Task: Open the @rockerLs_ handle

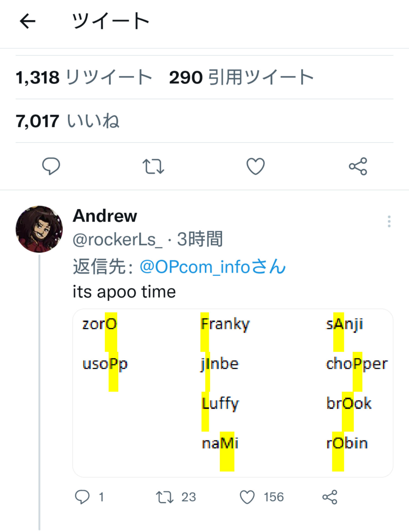Action: (x=117, y=240)
